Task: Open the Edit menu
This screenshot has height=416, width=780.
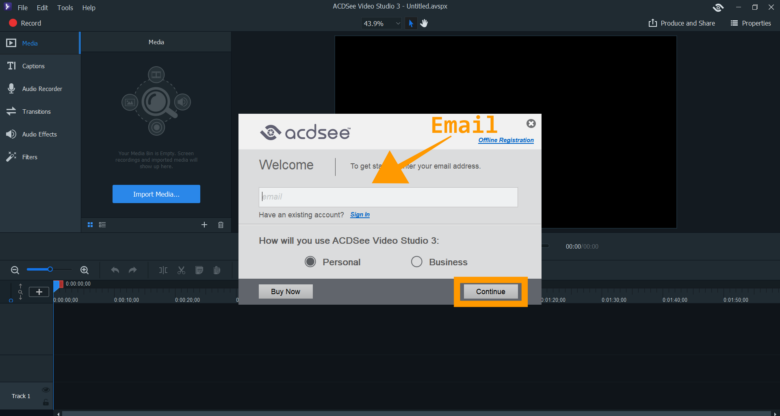Action: (42, 8)
